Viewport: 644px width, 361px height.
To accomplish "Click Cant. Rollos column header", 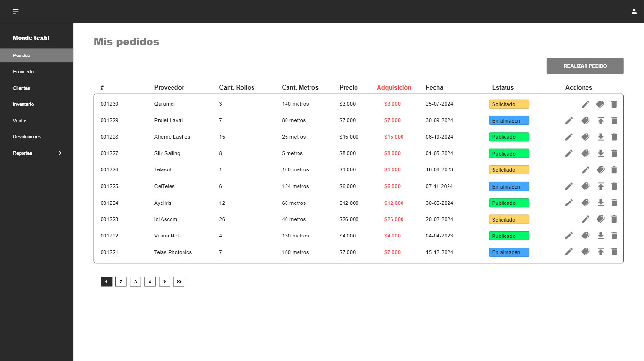I will 237,88.
